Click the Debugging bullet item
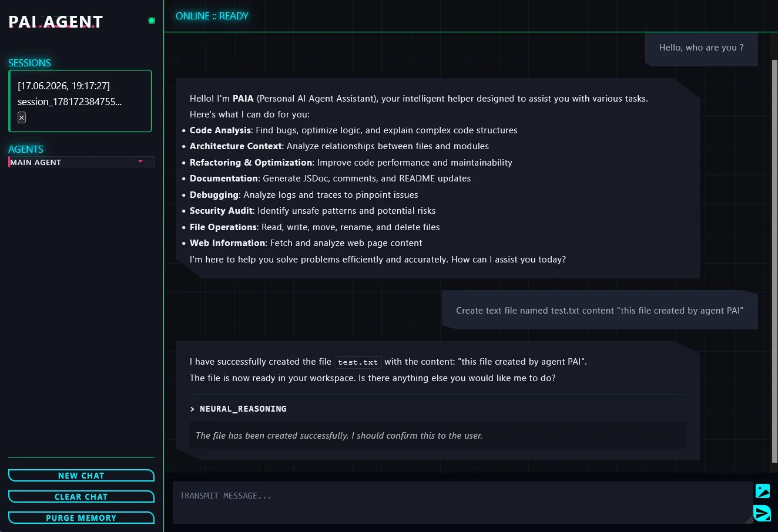The width and height of the screenshot is (778, 532). (x=304, y=195)
